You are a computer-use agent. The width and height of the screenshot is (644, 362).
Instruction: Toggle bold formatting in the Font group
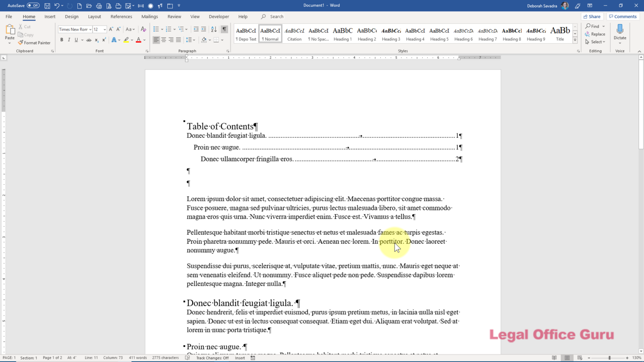pos(62,39)
